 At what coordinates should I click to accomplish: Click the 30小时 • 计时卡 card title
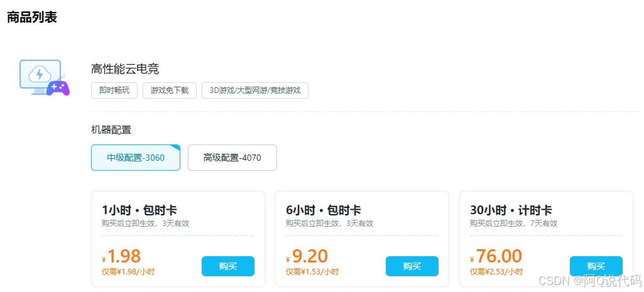coord(511,210)
